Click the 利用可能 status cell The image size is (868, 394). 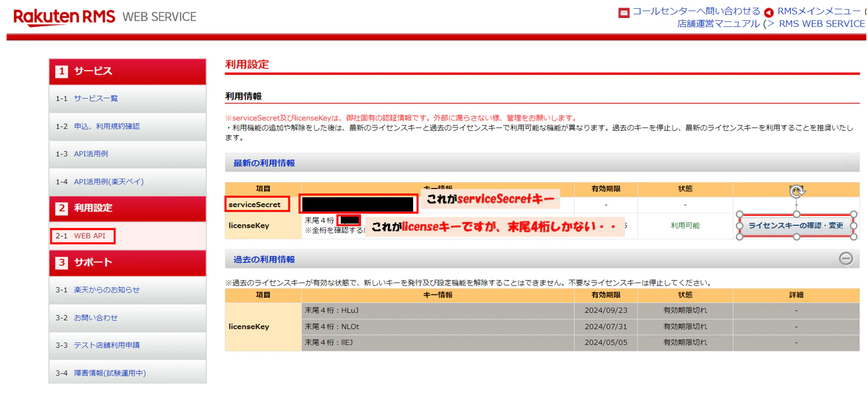coord(685,226)
